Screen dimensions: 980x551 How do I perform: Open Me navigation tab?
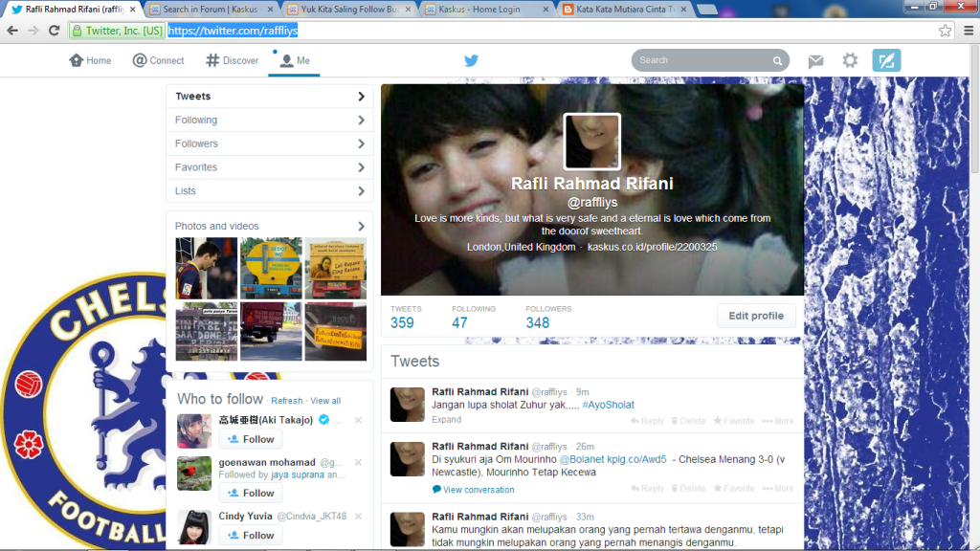tap(294, 60)
